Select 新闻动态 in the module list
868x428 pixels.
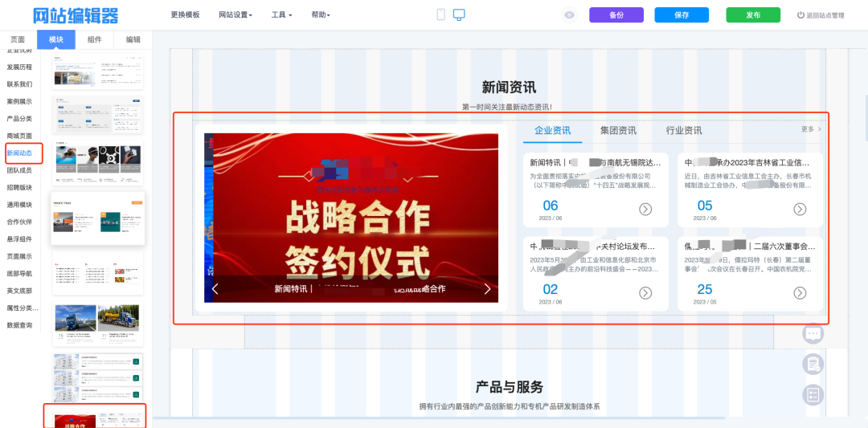(19, 153)
